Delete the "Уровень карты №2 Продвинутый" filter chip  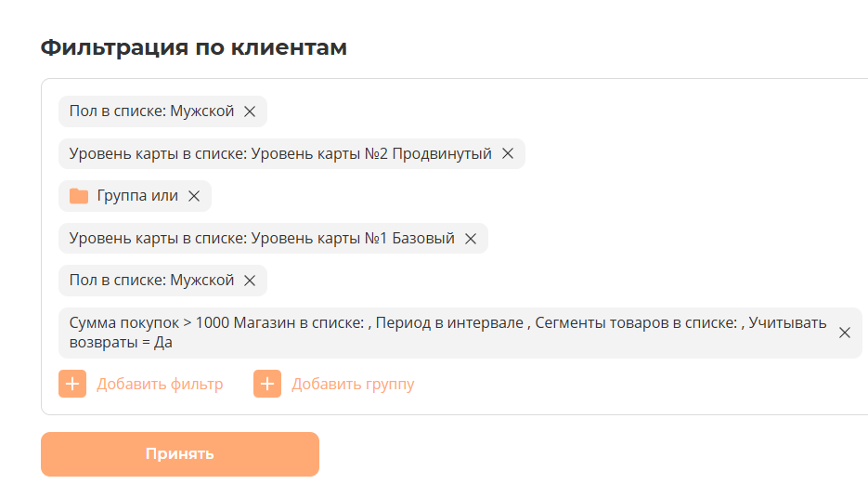(x=508, y=154)
